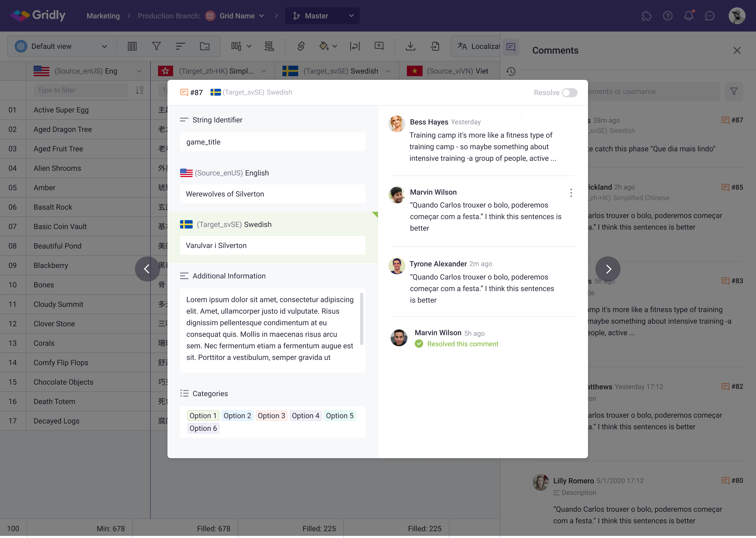Click the help question mark icon
756x538 pixels.
[668, 15]
